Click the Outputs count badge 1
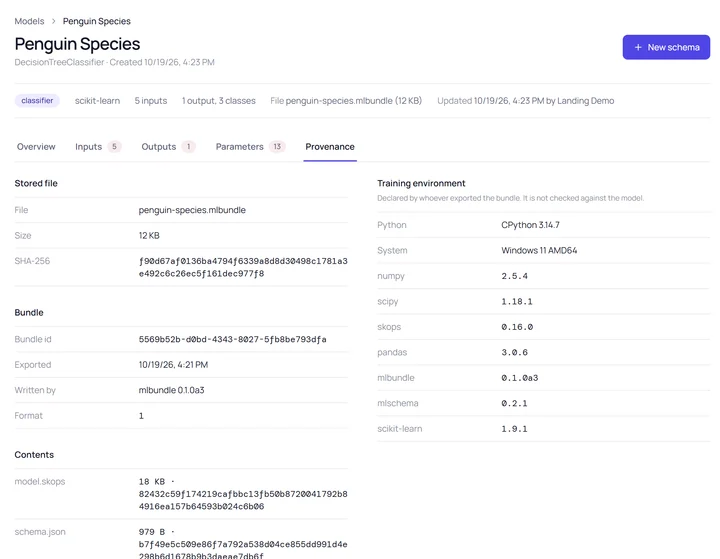Screen dimensions: 720x559 188,147
